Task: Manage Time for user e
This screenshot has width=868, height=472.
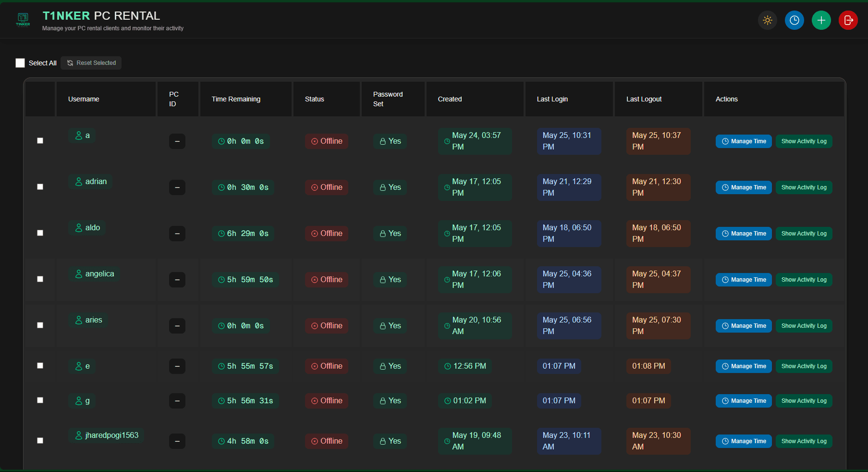Action: coord(744,366)
